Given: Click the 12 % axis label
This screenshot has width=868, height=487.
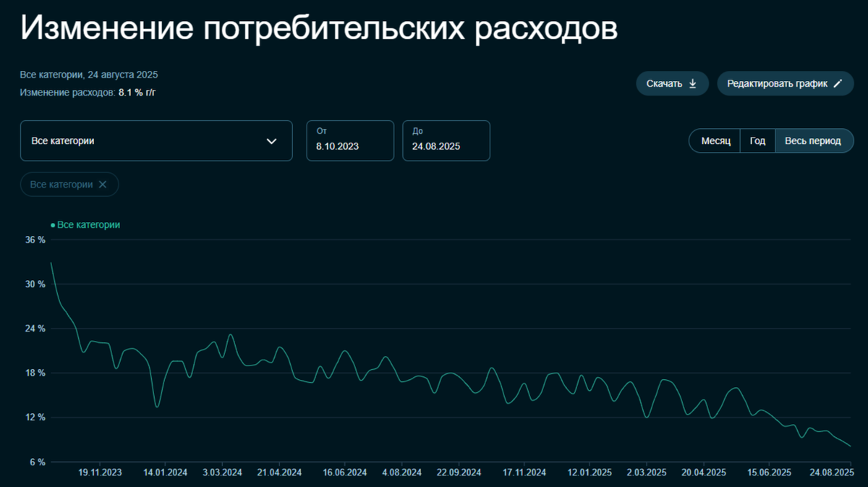Looking at the screenshot, I should [x=35, y=418].
